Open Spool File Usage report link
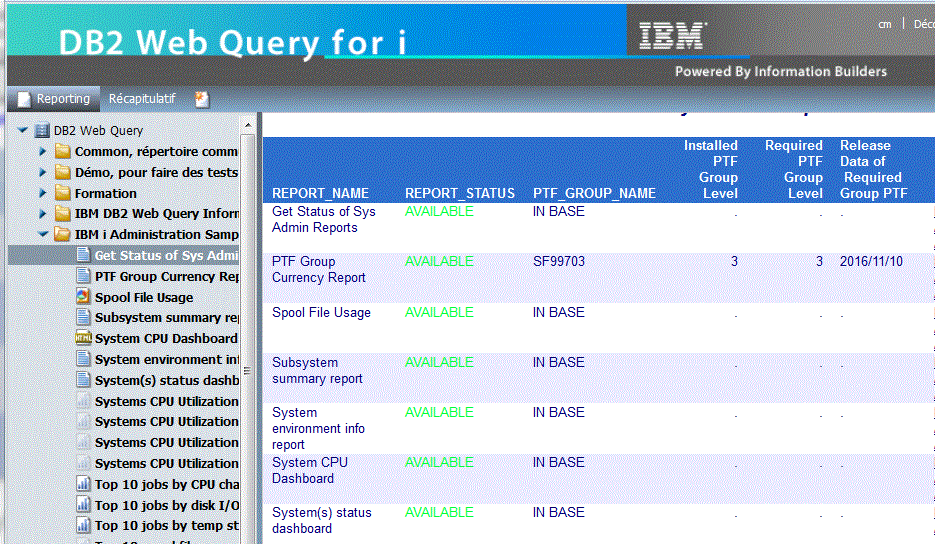Screen dimensions: 935x544 (321, 313)
